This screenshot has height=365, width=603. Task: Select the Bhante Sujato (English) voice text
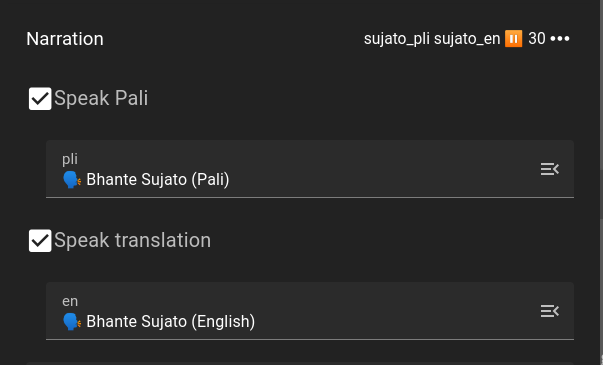(x=170, y=322)
